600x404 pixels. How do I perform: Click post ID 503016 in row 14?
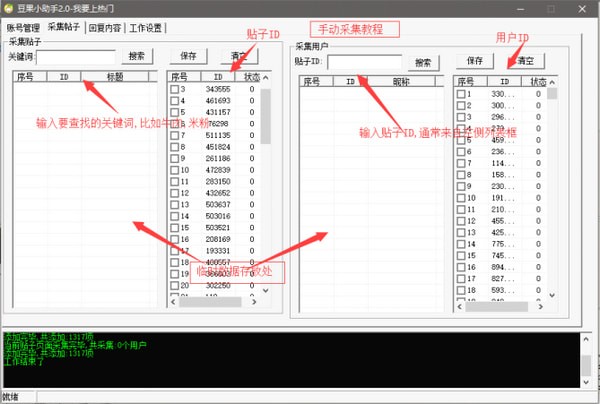(218, 216)
